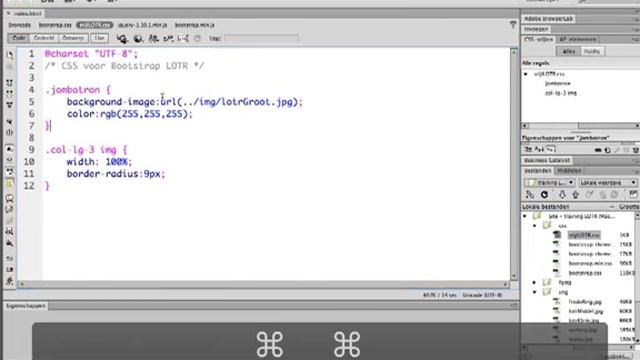Select the 110KB bootstrap.css in files list

[585, 273]
